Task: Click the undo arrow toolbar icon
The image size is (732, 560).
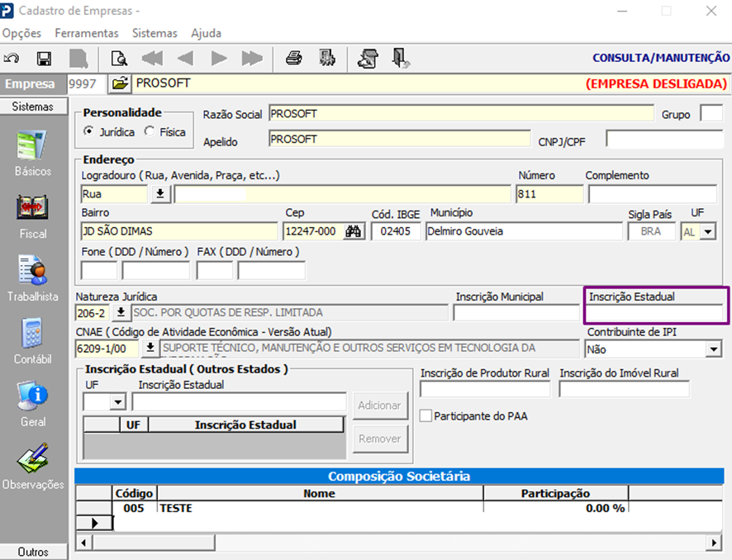Action: (12, 59)
